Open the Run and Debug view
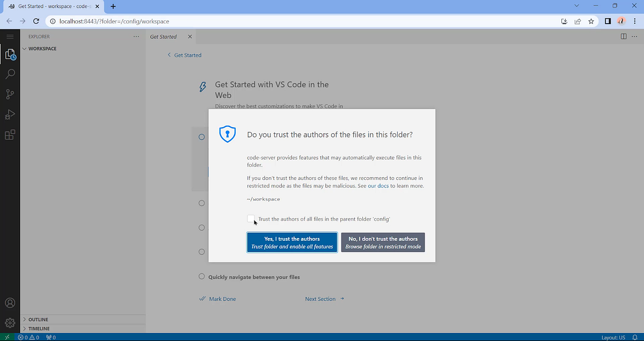This screenshot has width=644, height=341. (x=10, y=114)
